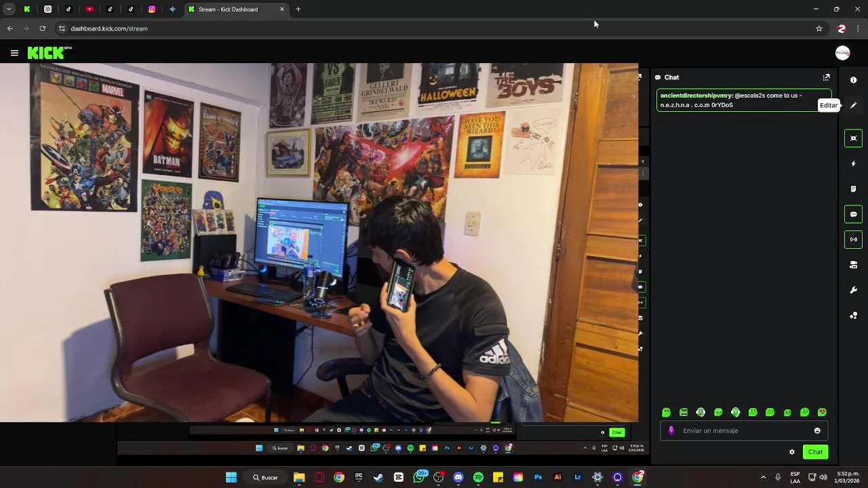Open the wrench tools icon
The image size is (868, 488).
pyautogui.click(x=853, y=290)
